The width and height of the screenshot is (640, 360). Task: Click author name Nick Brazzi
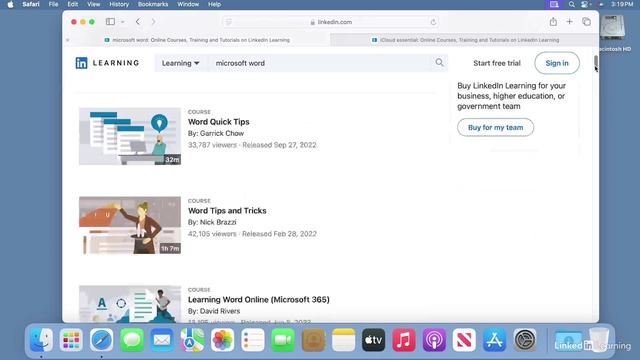218,222
